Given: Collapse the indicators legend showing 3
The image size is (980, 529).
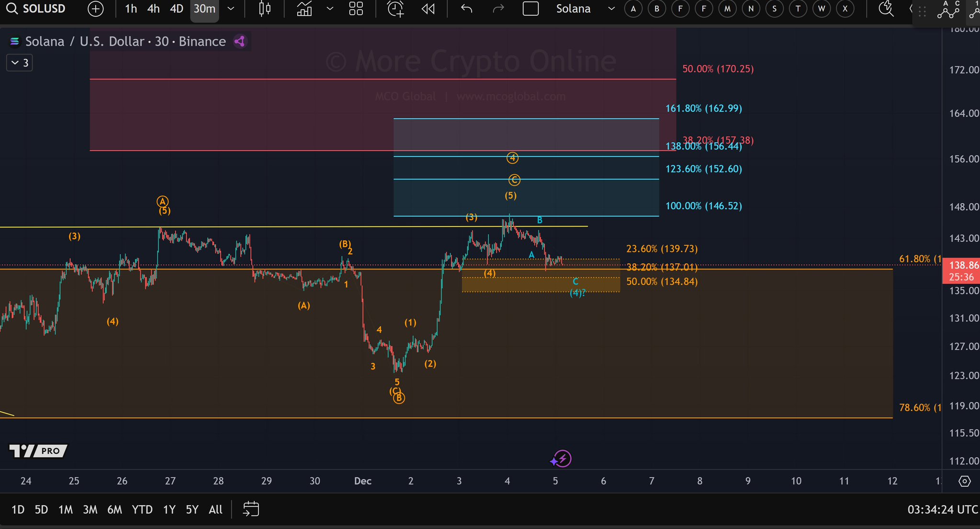Looking at the screenshot, I should pos(19,63).
